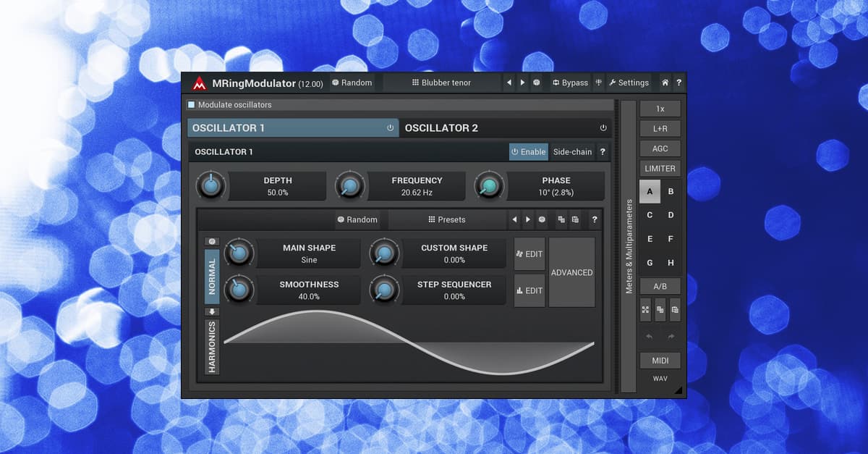Open the Blubber tenor preset selector

tap(443, 83)
